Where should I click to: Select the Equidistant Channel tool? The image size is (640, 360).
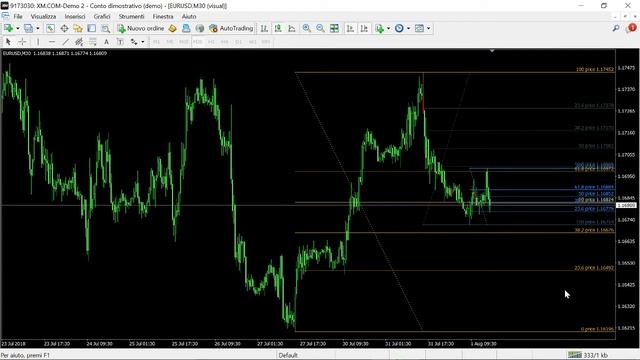coord(79,42)
